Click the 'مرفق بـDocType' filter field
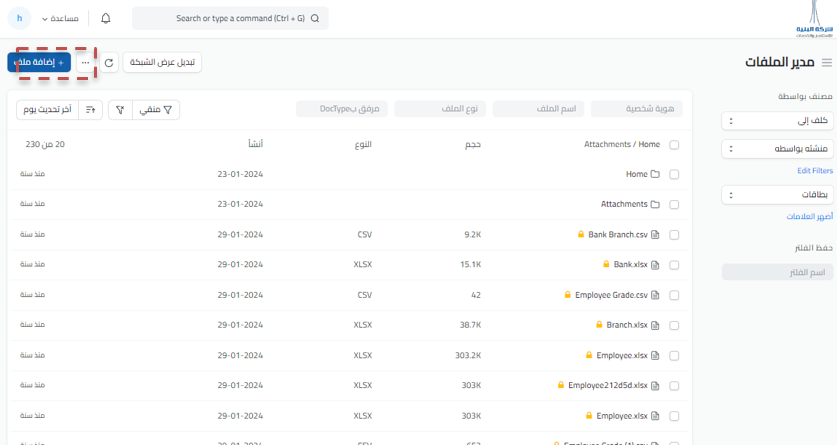 342,109
